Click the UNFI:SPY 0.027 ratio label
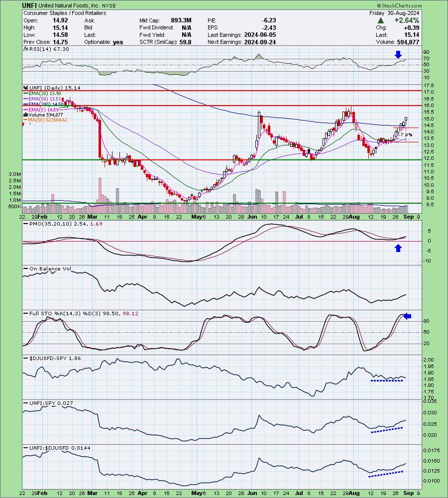 (49, 403)
